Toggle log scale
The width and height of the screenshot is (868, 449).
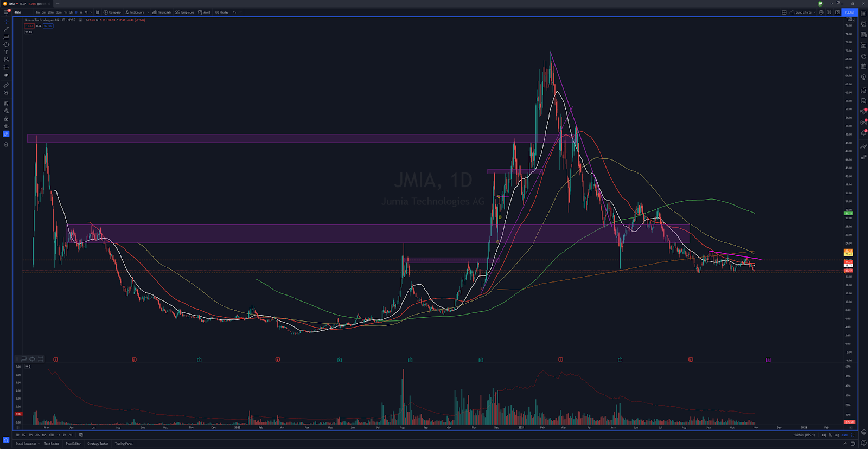[x=837, y=435]
